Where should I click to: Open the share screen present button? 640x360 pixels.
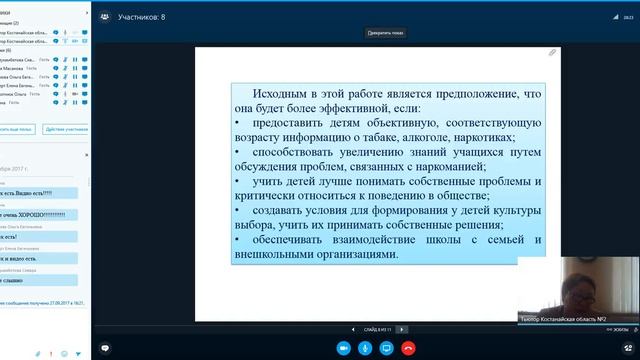[x=387, y=348]
